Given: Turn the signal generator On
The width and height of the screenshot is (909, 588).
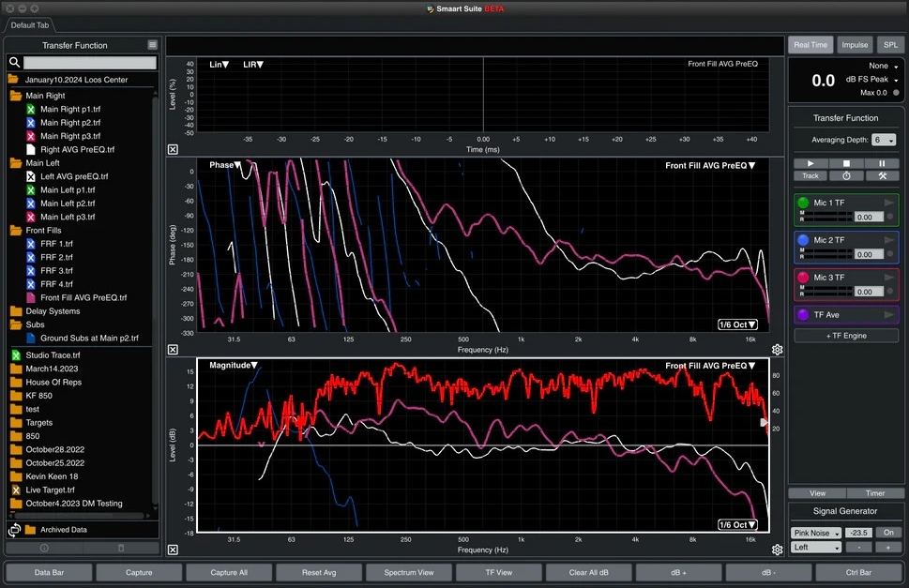Looking at the screenshot, I should coord(888,533).
